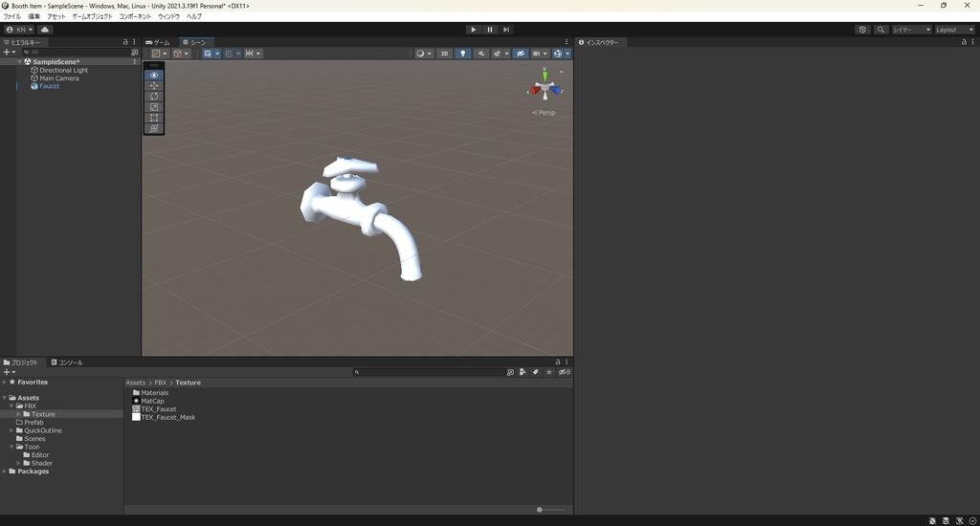Toggle the Hierarchy panel lock
The image size is (980, 526).
point(125,42)
